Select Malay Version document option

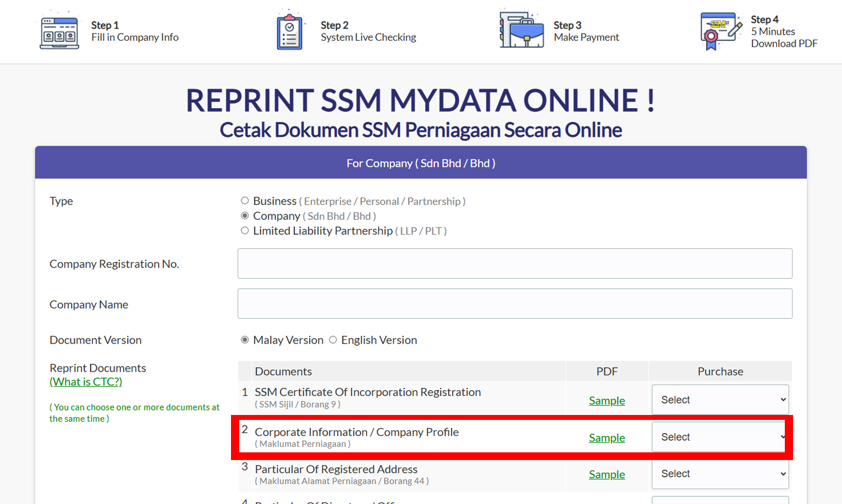pyautogui.click(x=245, y=340)
